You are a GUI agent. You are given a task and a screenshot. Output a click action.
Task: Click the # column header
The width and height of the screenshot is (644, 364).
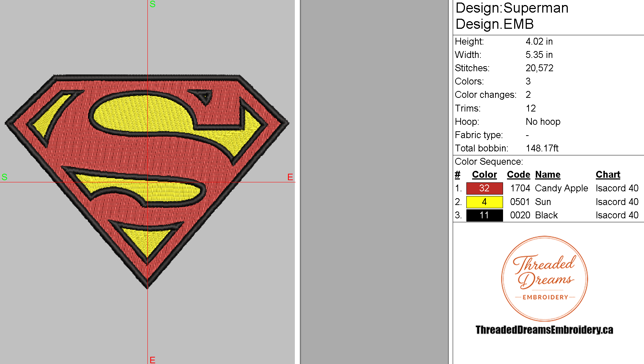click(x=457, y=174)
